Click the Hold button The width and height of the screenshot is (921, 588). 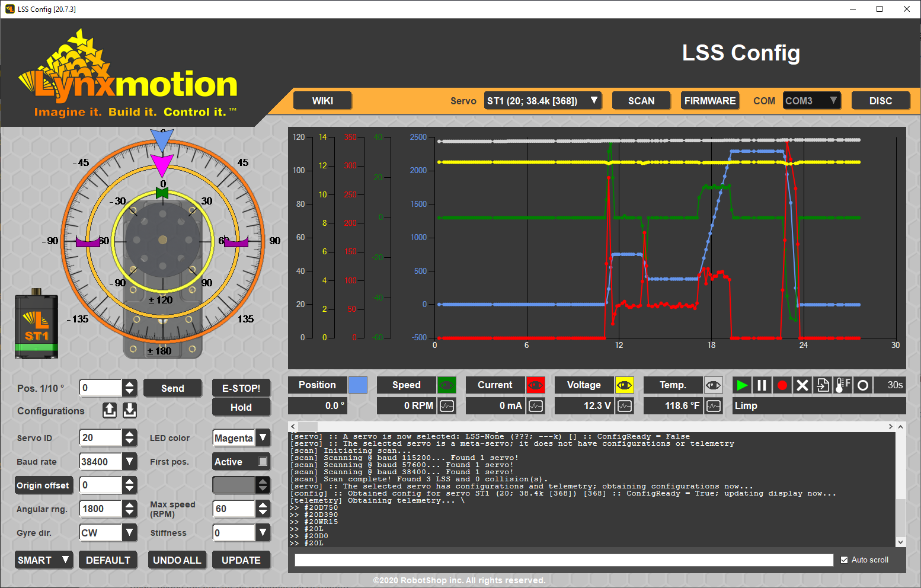click(x=241, y=407)
